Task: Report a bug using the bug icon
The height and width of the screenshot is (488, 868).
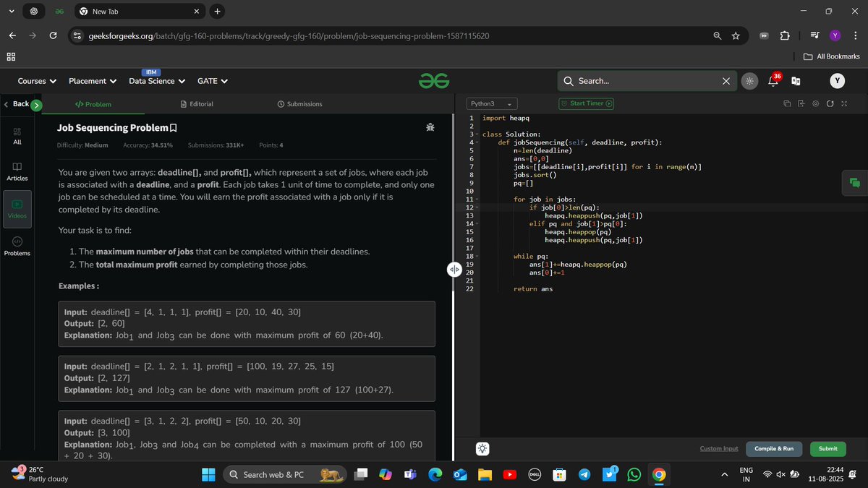Action: (430, 127)
